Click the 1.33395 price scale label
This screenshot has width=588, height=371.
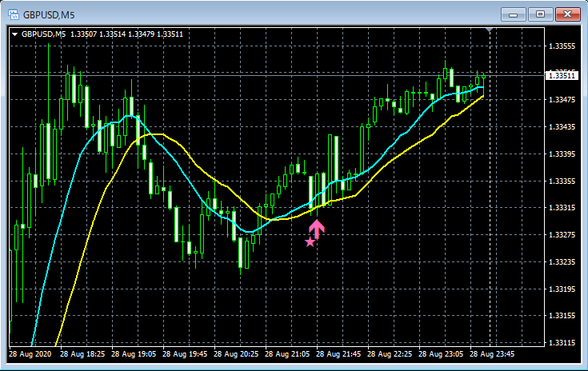[x=562, y=154]
